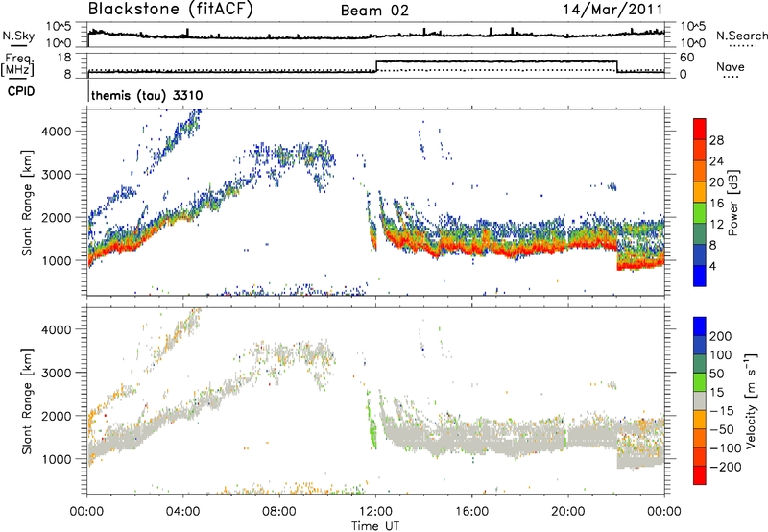Click the '28' Power colorbar value
This screenshot has height=532, width=768.
[716, 140]
